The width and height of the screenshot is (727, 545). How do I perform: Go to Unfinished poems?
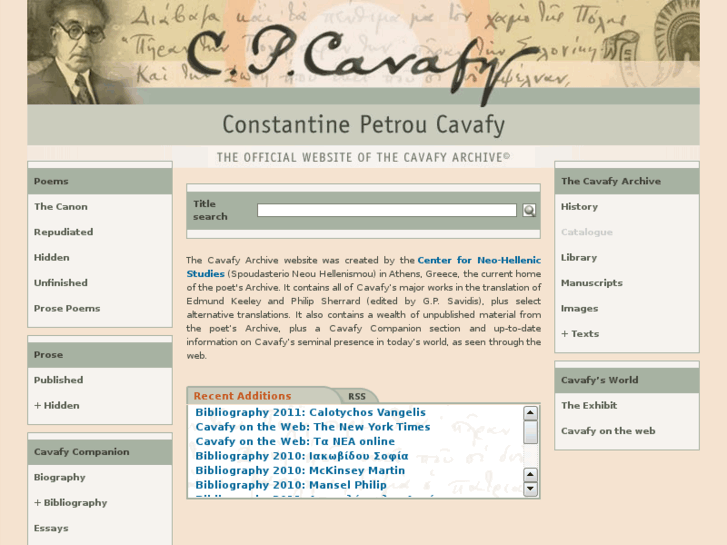pos(61,283)
